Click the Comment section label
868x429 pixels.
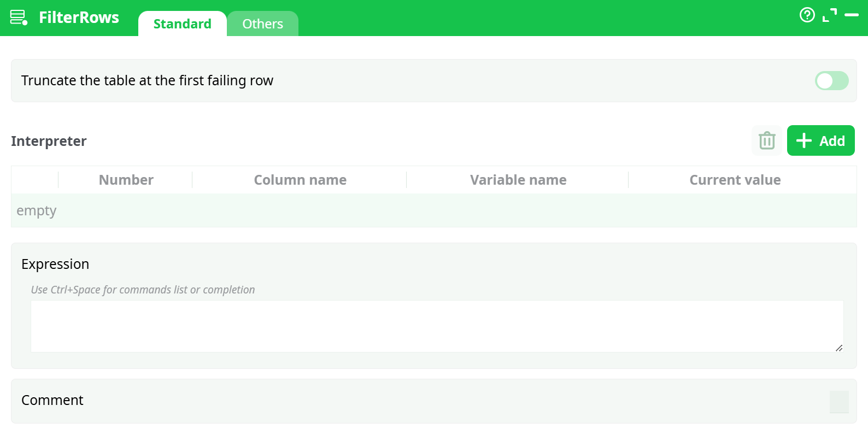pos(52,400)
